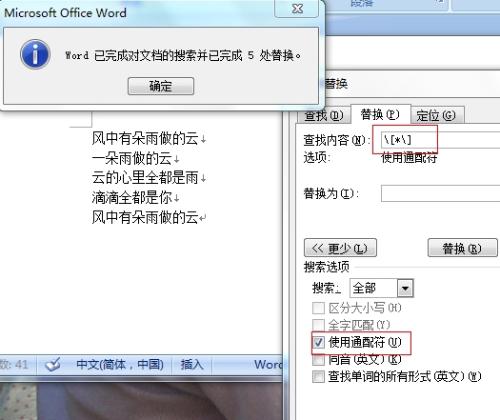
Task: Click the line 滴滴全都是你 in the document
Action: click(x=132, y=198)
